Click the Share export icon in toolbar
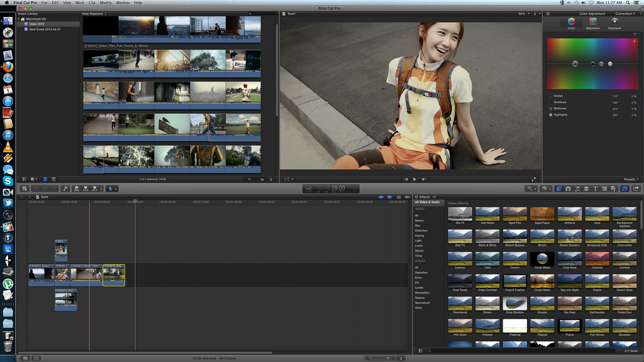Screen dimensions: 644x362 click(x=636, y=189)
